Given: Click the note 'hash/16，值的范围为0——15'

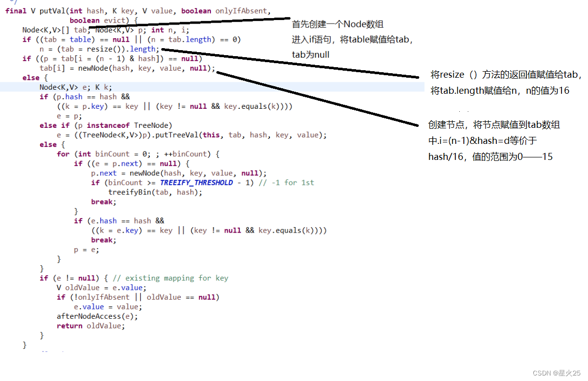Looking at the screenshot, I should pyautogui.click(x=490, y=156).
